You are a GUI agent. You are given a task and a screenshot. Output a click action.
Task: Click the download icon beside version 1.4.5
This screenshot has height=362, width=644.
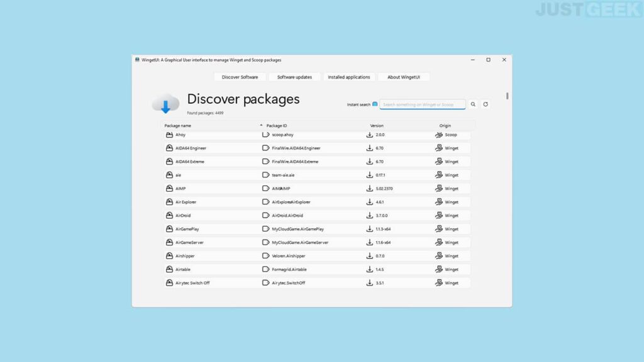pyautogui.click(x=370, y=269)
